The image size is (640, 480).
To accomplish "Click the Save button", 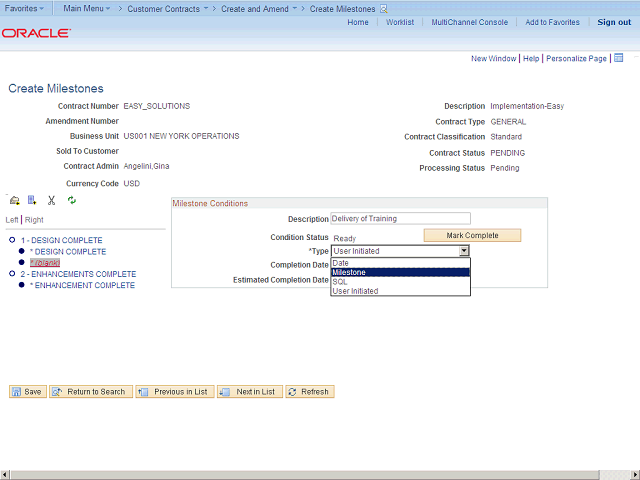I will coord(28,391).
